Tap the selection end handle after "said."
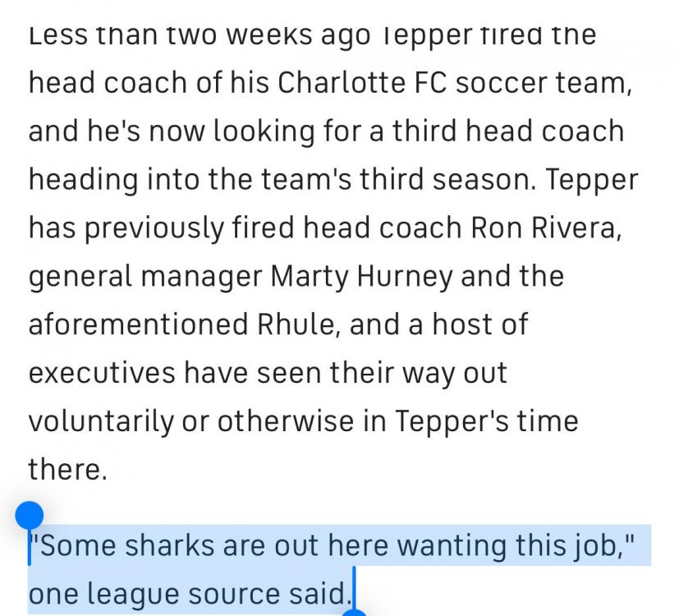Viewport: 679px width, 616px height. pos(356,609)
